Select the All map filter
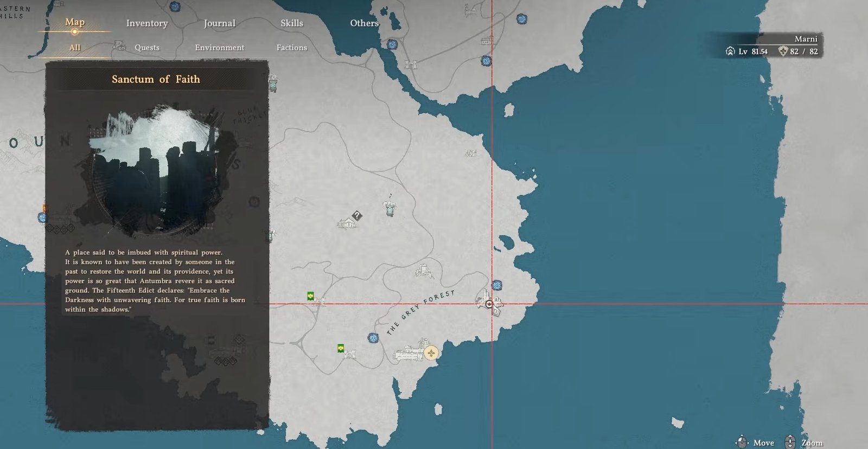868x449 pixels. [75, 48]
